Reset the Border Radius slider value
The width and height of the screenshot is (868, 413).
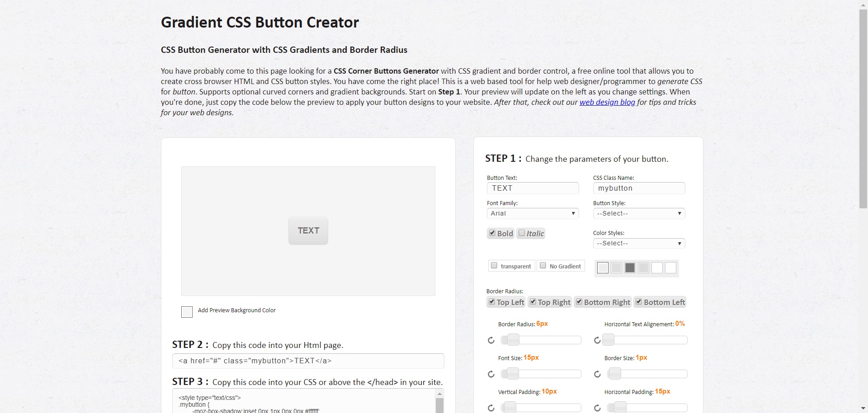tap(491, 340)
